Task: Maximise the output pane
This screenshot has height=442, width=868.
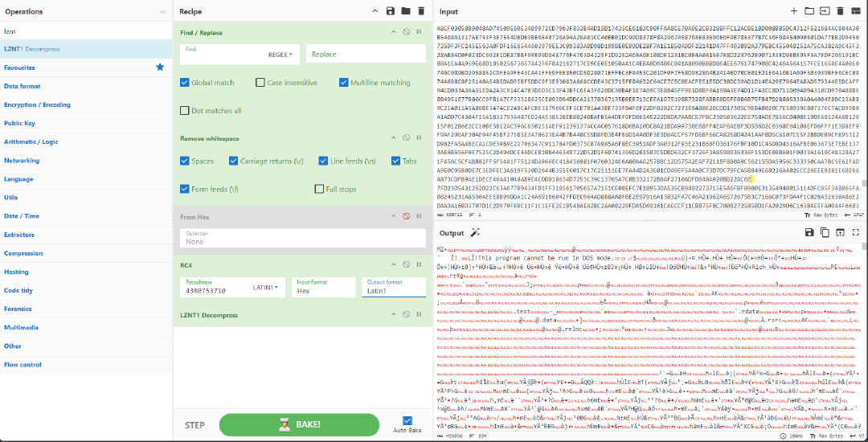Action: [854, 233]
